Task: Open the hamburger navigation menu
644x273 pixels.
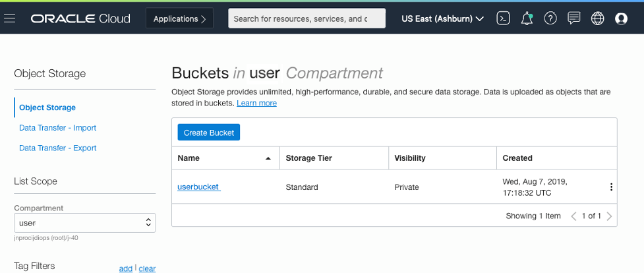Action: coord(9,18)
